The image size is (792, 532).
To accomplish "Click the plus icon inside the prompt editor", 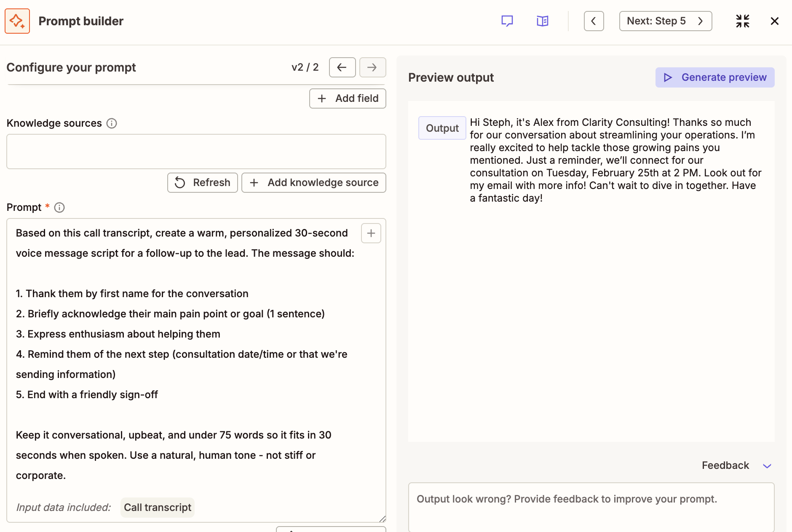I will 371,233.
